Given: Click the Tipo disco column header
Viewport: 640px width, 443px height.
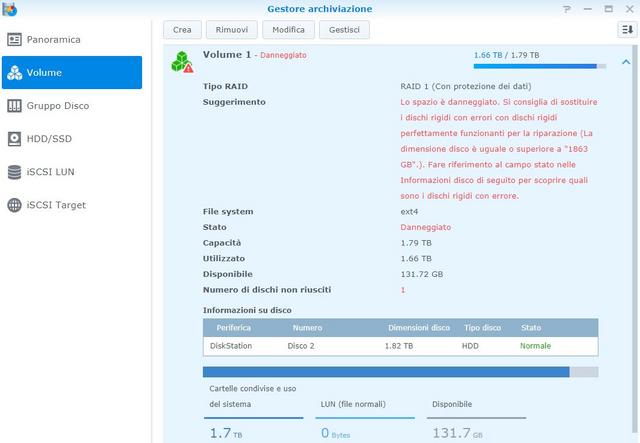Looking at the screenshot, I should click(482, 328).
